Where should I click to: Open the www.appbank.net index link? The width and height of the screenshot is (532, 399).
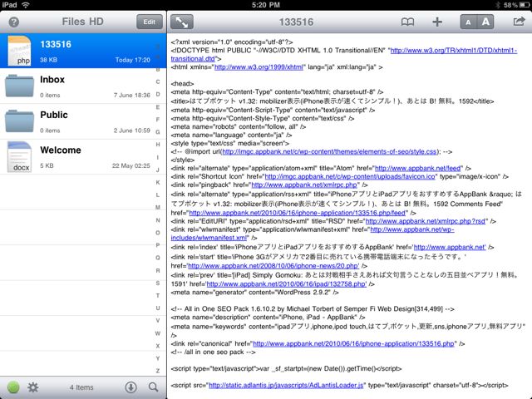[450, 248]
